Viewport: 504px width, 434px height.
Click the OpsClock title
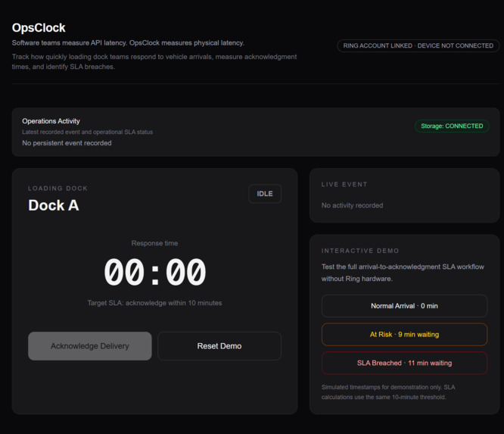[39, 28]
